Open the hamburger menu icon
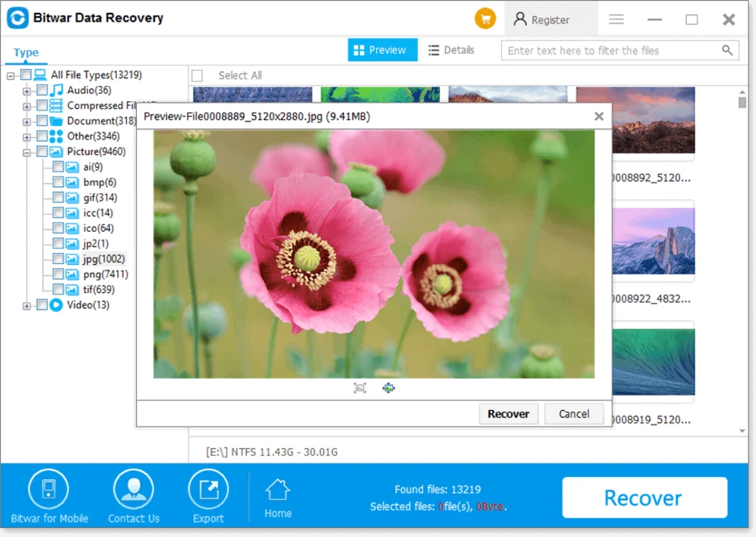Viewport: 756px width, 537px height. tap(616, 19)
